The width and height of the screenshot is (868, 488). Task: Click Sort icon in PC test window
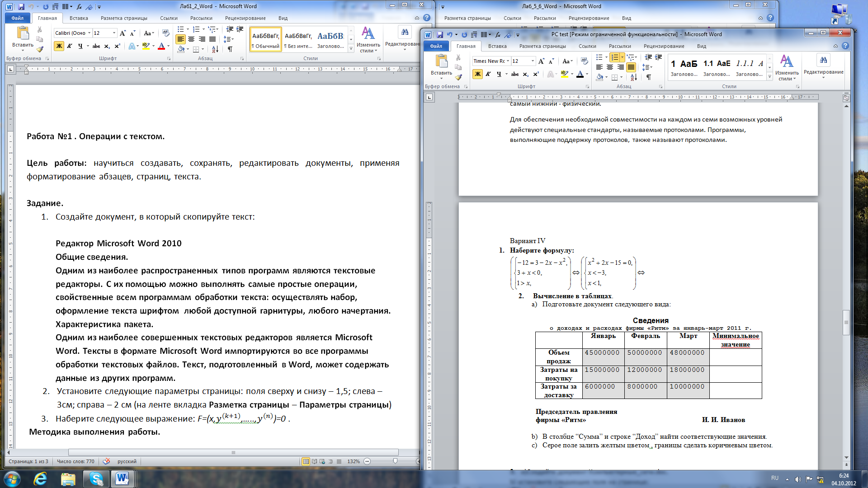[634, 77]
